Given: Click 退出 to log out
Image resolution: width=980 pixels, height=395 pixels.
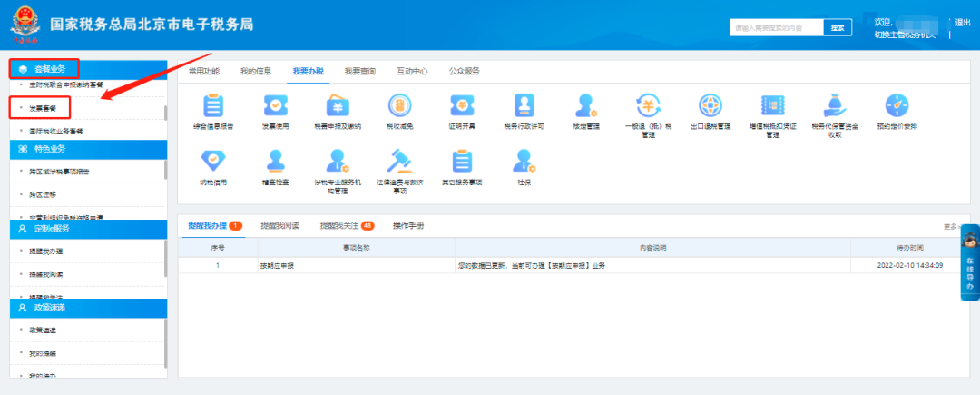Looking at the screenshot, I should pyautogui.click(x=963, y=23).
